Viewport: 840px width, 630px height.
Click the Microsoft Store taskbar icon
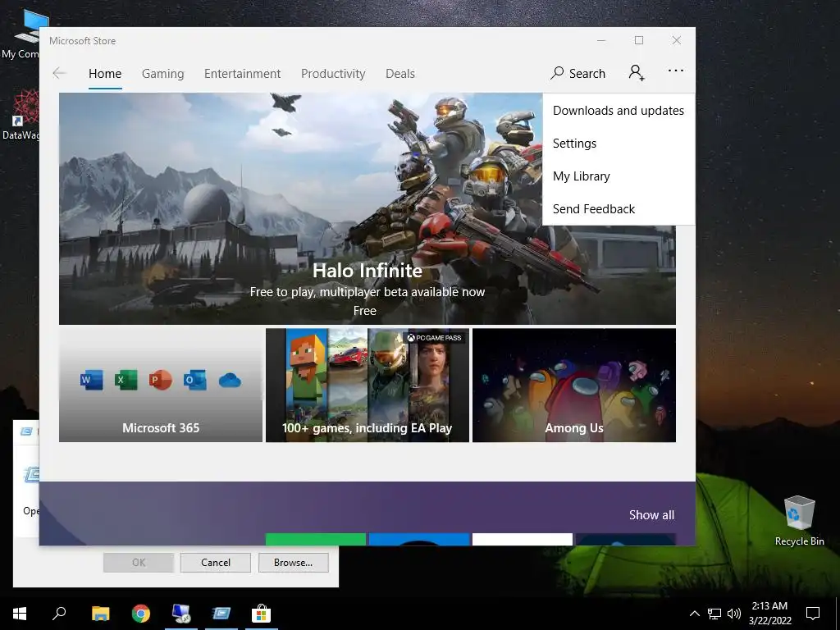(x=262, y=614)
